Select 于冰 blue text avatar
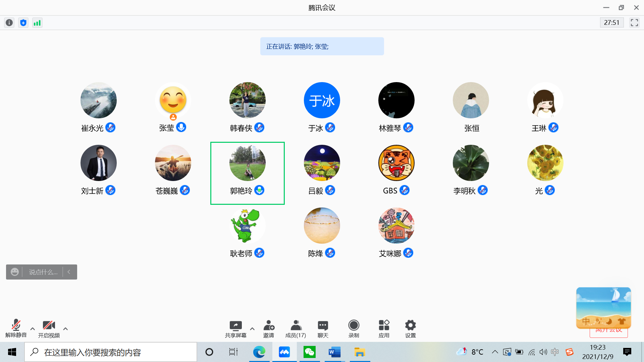 (322, 100)
